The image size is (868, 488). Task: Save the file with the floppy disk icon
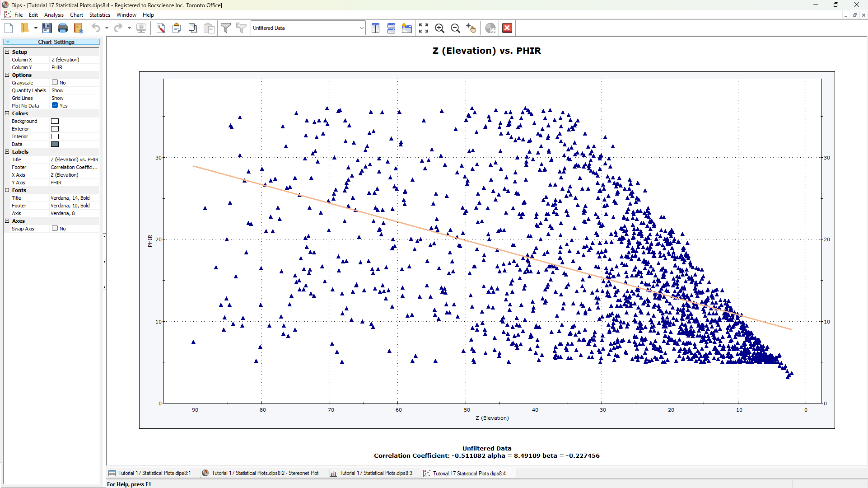coord(47,28)
